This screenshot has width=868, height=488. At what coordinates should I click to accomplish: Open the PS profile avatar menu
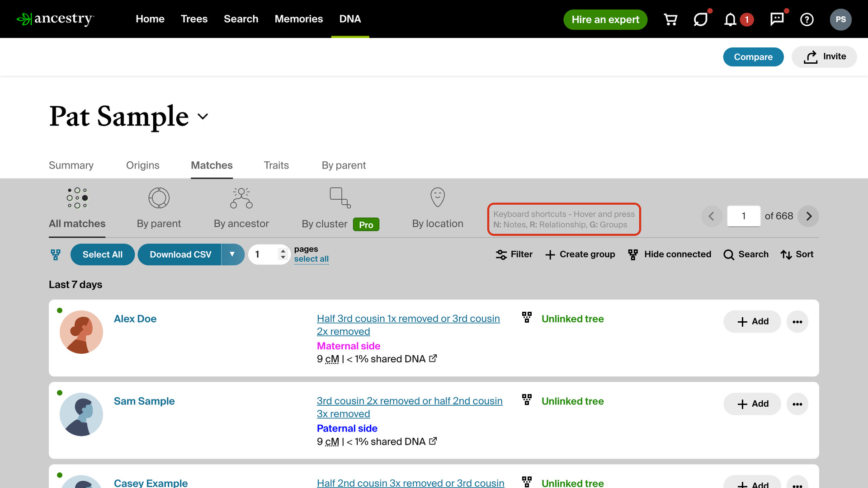(x=840, y=19)
